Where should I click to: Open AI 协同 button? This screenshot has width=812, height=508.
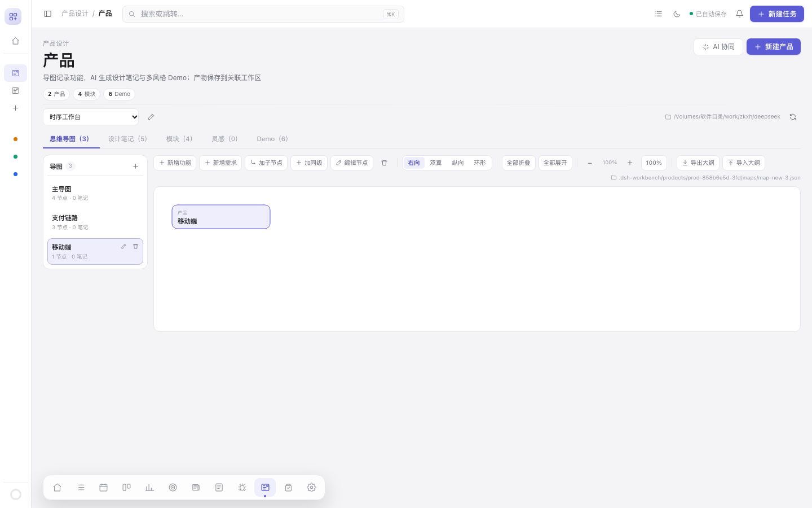(x=718, y=47)
